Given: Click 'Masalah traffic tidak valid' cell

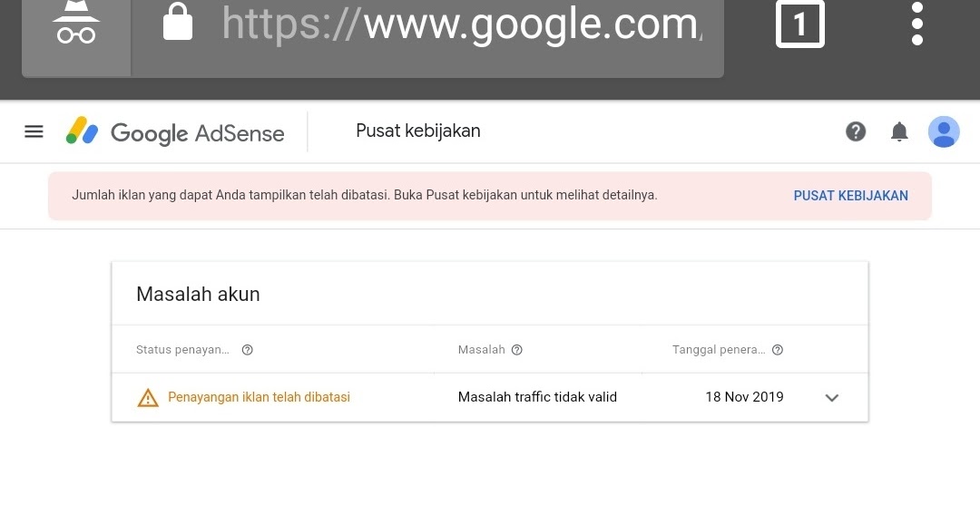Looking at the screenshot, I should tap(537, 397).
